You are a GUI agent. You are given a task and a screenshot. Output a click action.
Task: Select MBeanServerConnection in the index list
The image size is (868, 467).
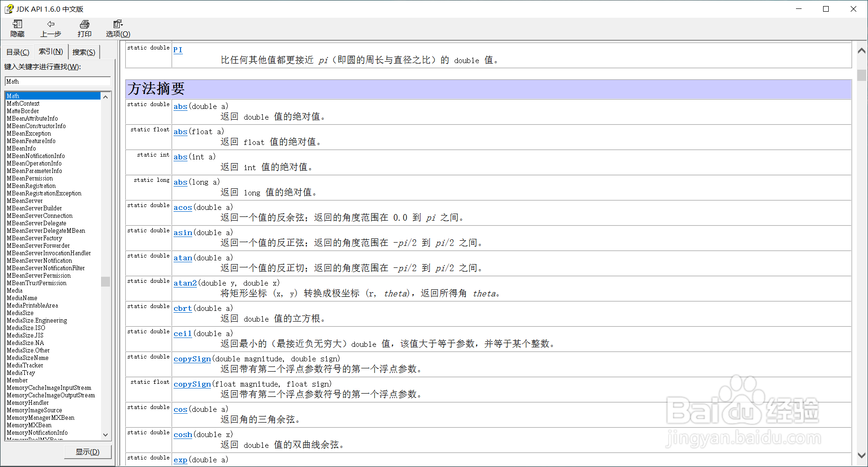39,216
